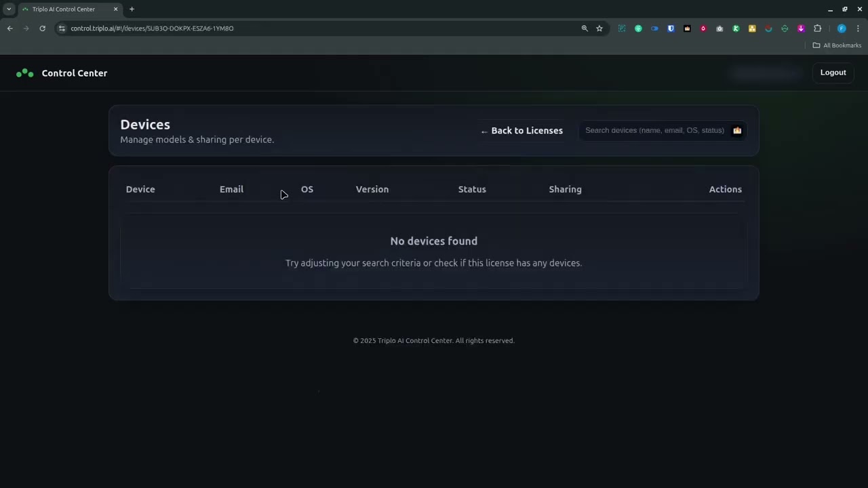Screen dimensions: 868x488
Task: Click the Status column header
Action: click(x=472, y=189)
